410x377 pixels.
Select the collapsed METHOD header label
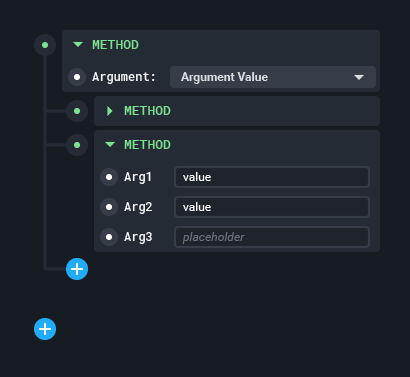coord(147,111)
